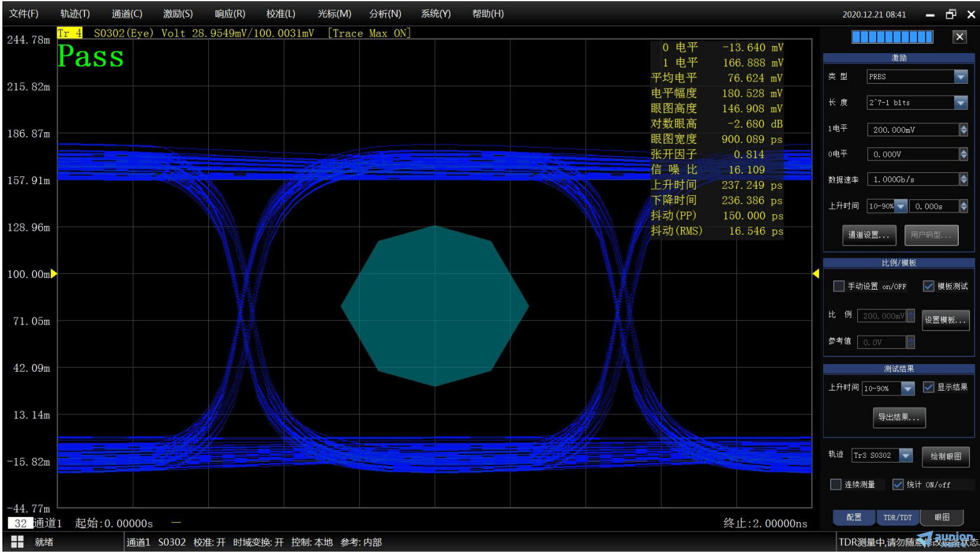
Task: Open the 帮助(H) menu
Action: pyautogui.click(x=488, y=14)
